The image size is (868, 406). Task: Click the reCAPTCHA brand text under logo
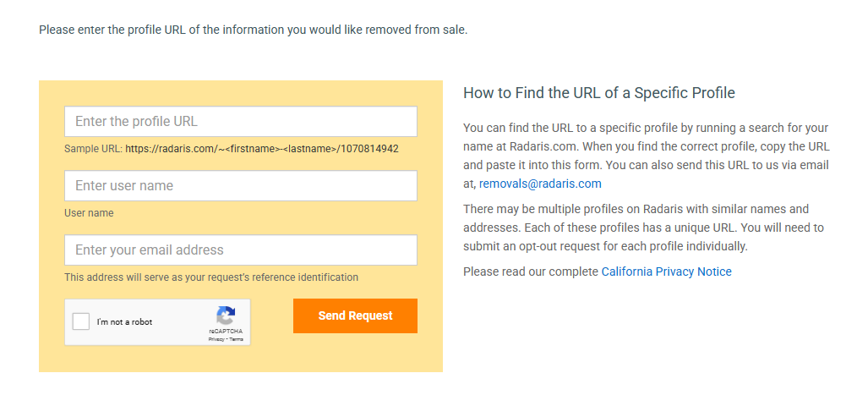point(226,332)
